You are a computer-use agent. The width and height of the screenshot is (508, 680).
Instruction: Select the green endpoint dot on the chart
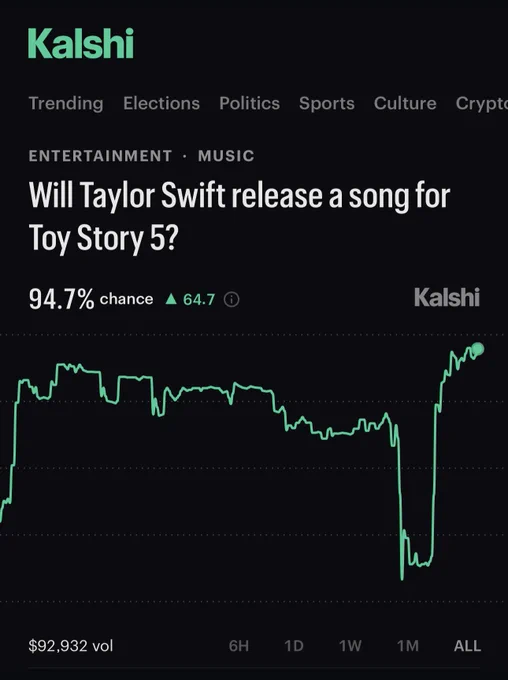(478, 349)
